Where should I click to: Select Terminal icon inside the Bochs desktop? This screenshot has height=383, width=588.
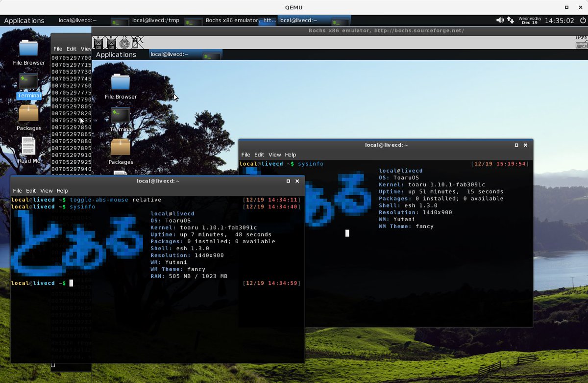pyautogui.click(x=121, y=120)
